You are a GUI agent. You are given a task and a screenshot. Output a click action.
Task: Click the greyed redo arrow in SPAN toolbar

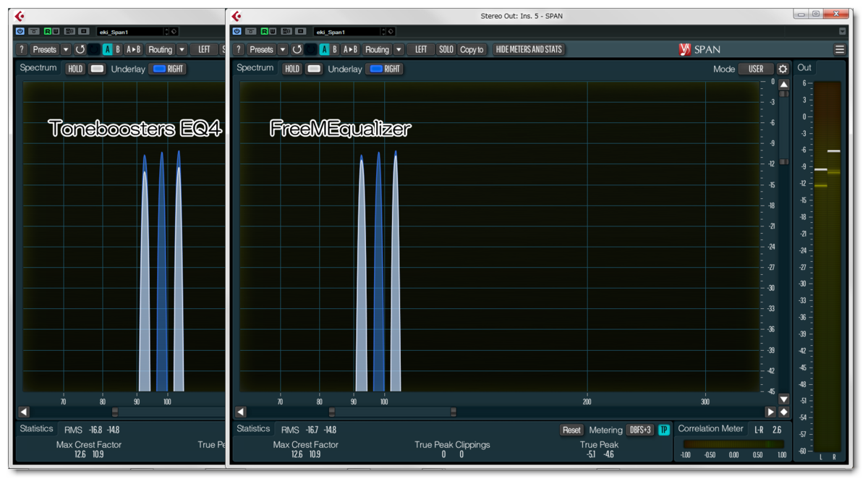pyautogui.click(x=310, y=50)
